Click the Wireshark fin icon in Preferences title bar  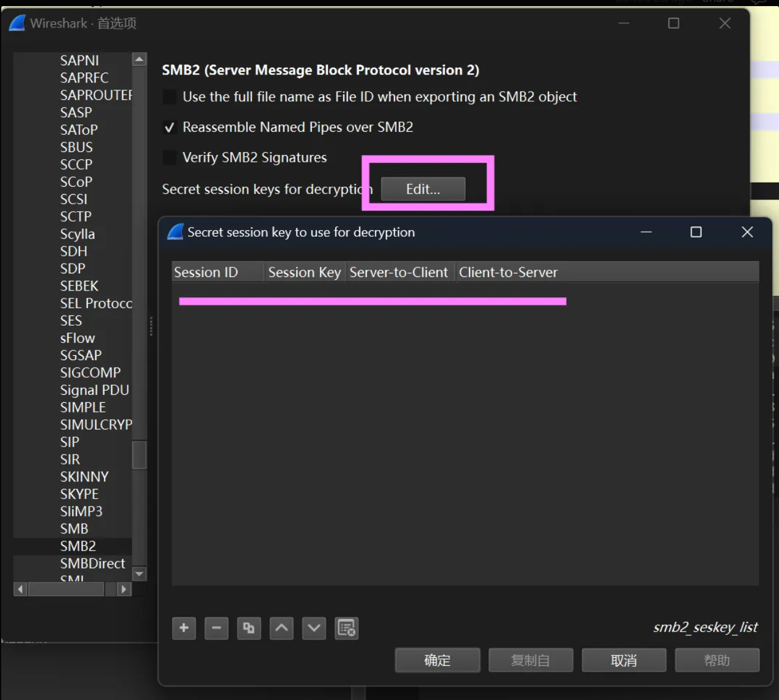coord(17,23)
